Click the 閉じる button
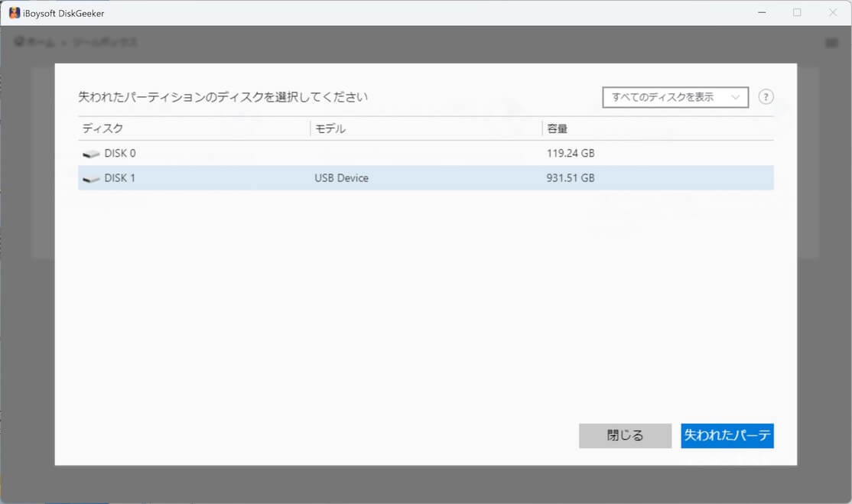The width and height of the screenshot is (852, 504). [625, 436]
